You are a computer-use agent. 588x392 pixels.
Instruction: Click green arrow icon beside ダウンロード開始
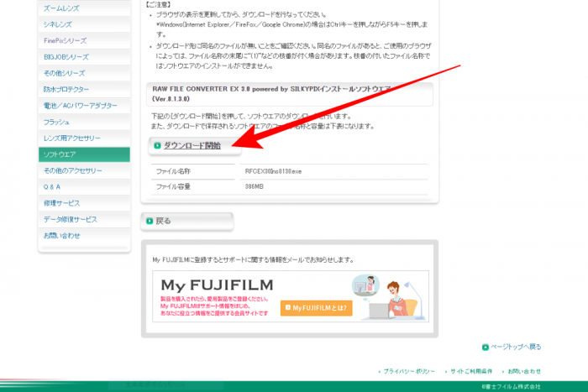point(158,145)
